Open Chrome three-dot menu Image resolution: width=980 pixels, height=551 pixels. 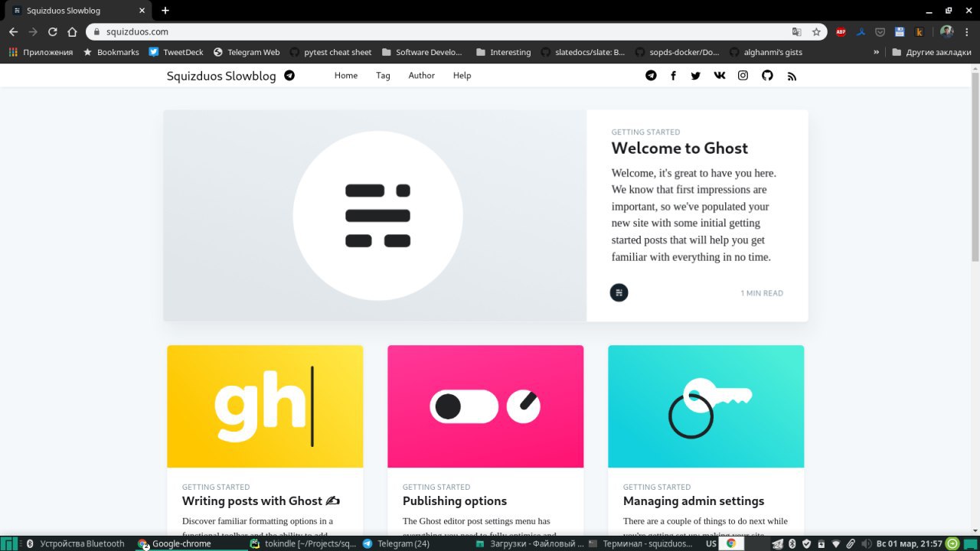point(966,32)
